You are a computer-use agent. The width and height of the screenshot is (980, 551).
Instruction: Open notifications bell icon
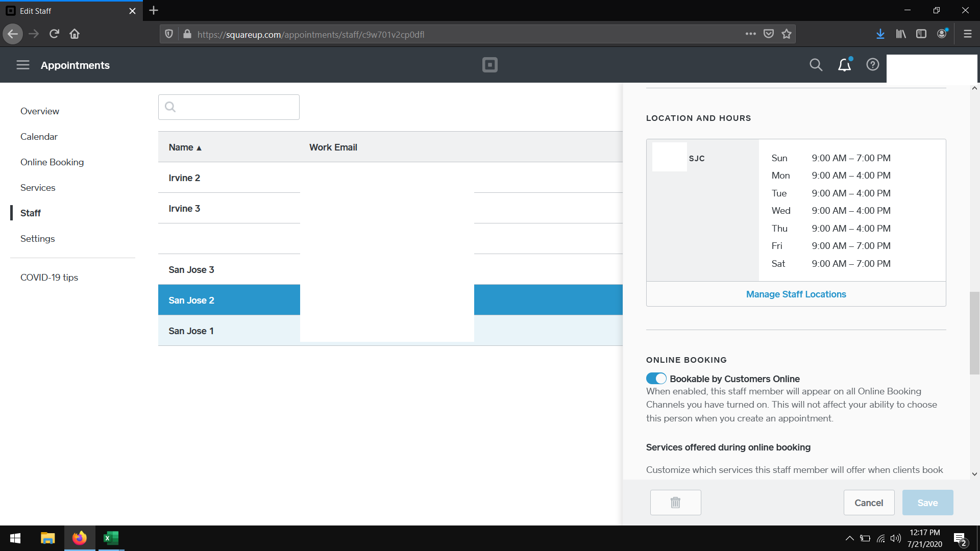tap(844, 65)
